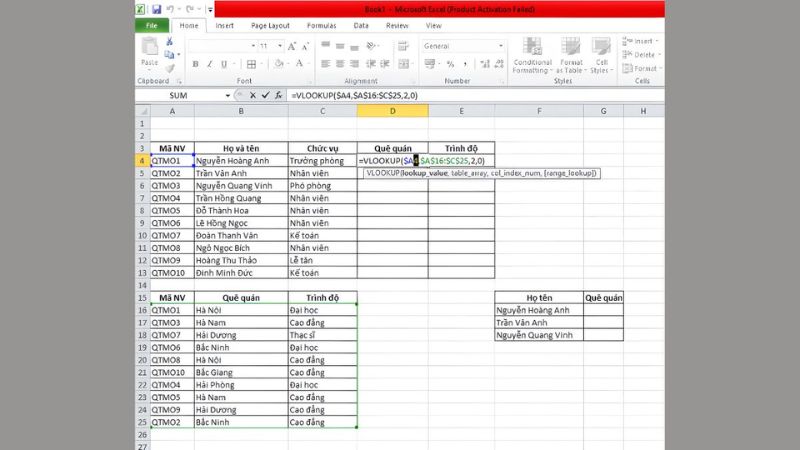The image size is (800, 450).
Task: Click the Increase Decimal icon
Action: 485,64
